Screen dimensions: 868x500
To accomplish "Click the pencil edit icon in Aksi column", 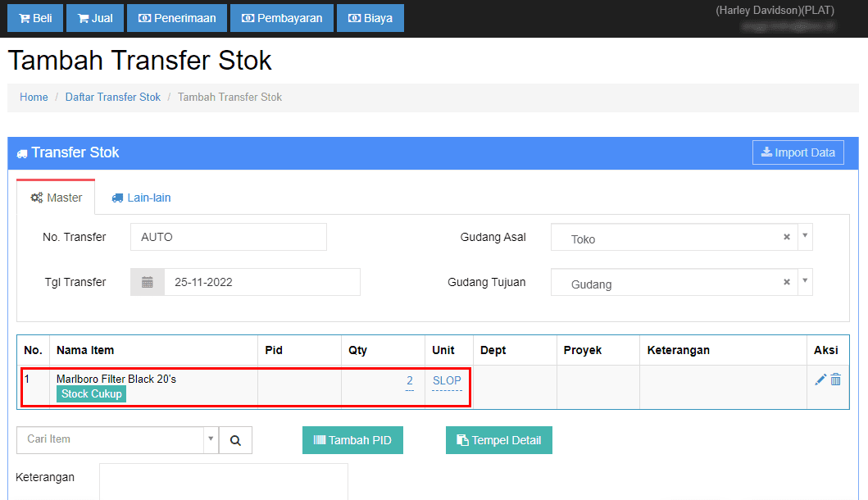I will pyautogui.click(x=820, y=380).
